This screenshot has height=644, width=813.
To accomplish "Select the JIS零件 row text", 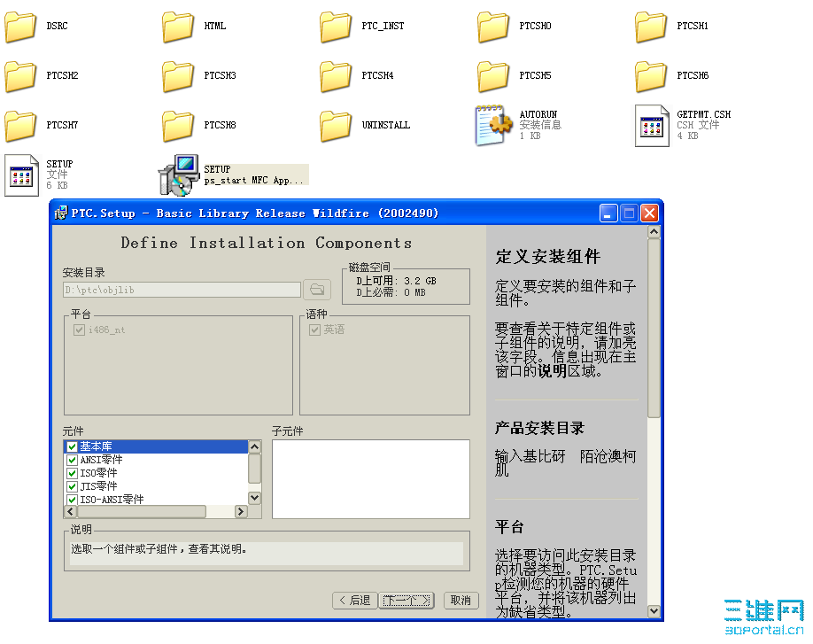I will coord(98,486).
